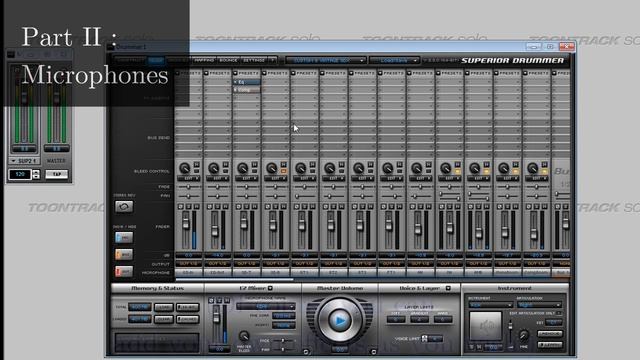The width and height of the screenshot is (640, 360).
Task: Expand the Voice & Layer panel arrow
Action: (448, 288)
